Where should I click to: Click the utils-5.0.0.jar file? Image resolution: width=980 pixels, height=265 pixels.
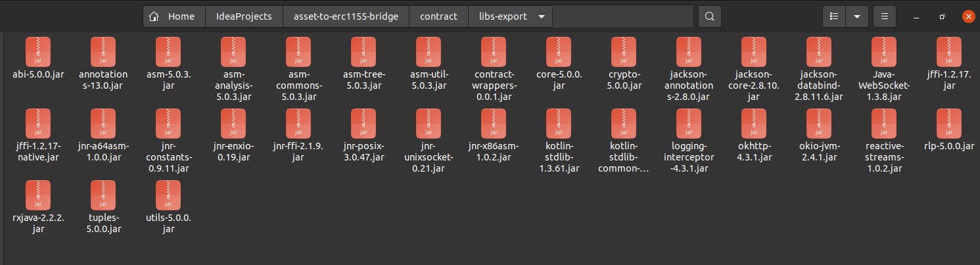pyautogui.click(x=168, y=195)
